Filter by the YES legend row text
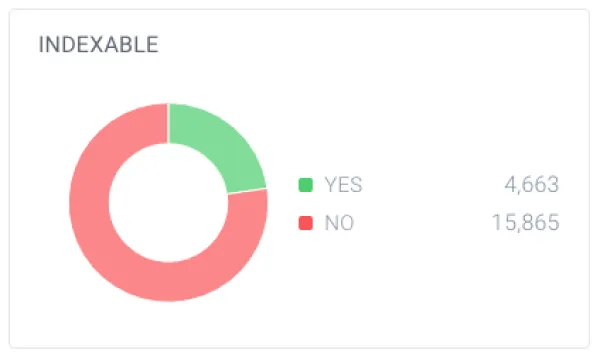600x360 pixels. click(343, 185)
